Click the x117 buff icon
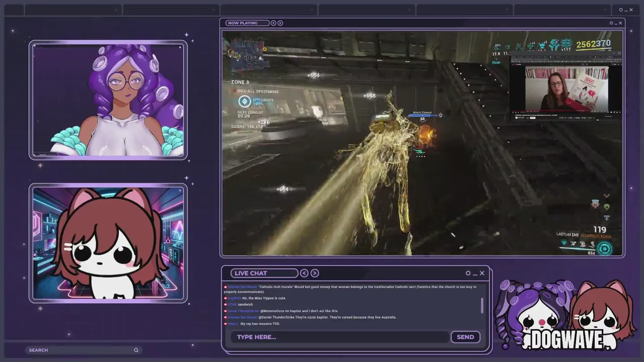Screen dimensions: 644x362 point(566,45)
